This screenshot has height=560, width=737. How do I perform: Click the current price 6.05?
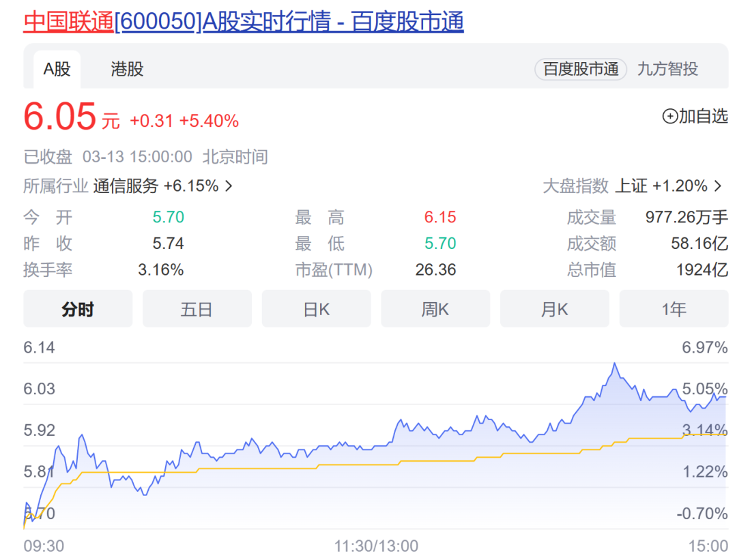59,116
